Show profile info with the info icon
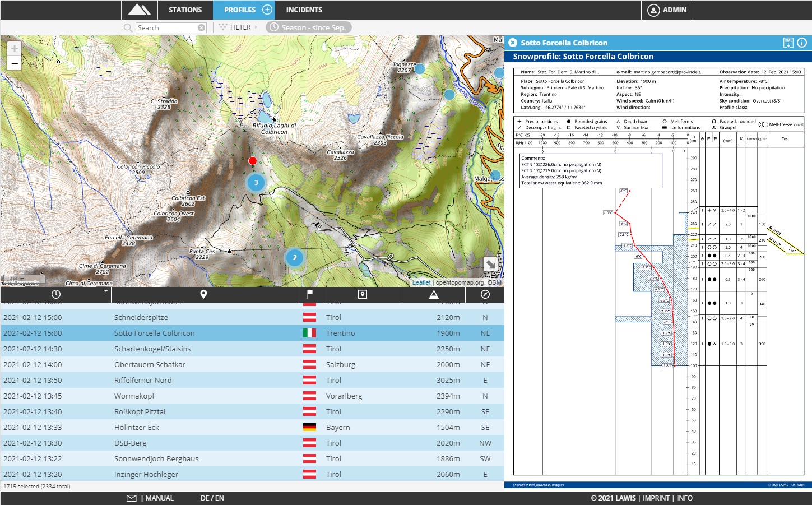The width and height of the screenshot is (812, 505). pyautogui.click(x=802, y=43)
